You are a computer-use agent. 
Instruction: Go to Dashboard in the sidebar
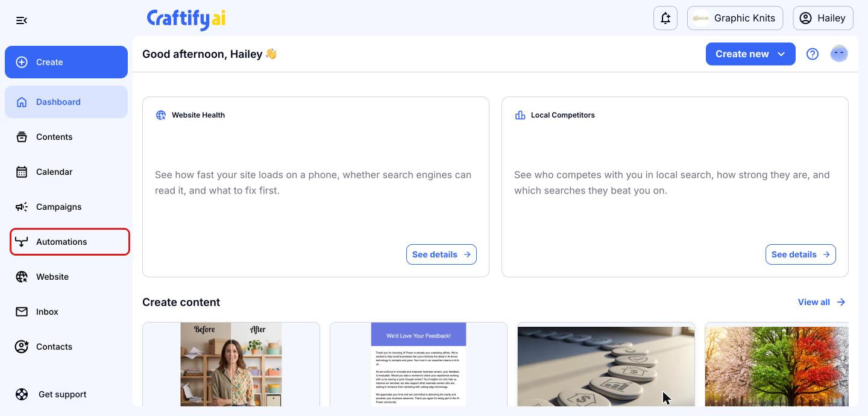(66, 102)
